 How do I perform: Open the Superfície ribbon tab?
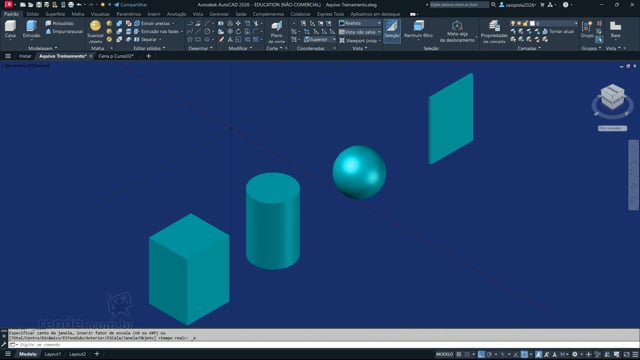[55, 14]
